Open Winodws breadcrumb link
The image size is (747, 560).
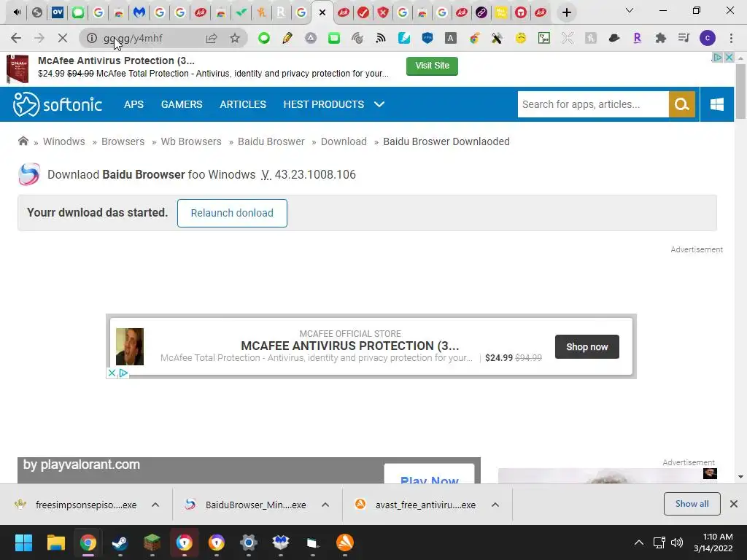(64, 141)
